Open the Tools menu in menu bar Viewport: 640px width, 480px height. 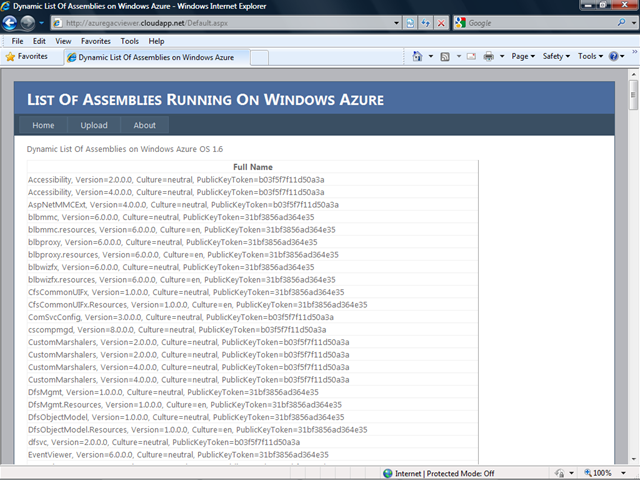click(129, 41)
